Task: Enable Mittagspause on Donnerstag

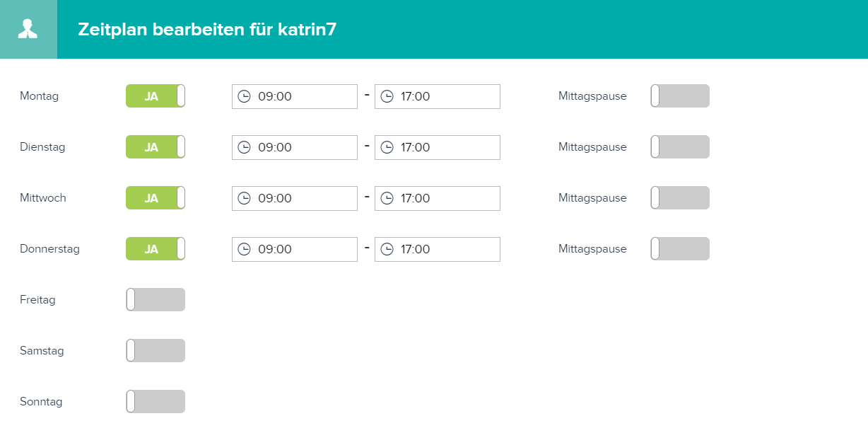Action: 680,249
